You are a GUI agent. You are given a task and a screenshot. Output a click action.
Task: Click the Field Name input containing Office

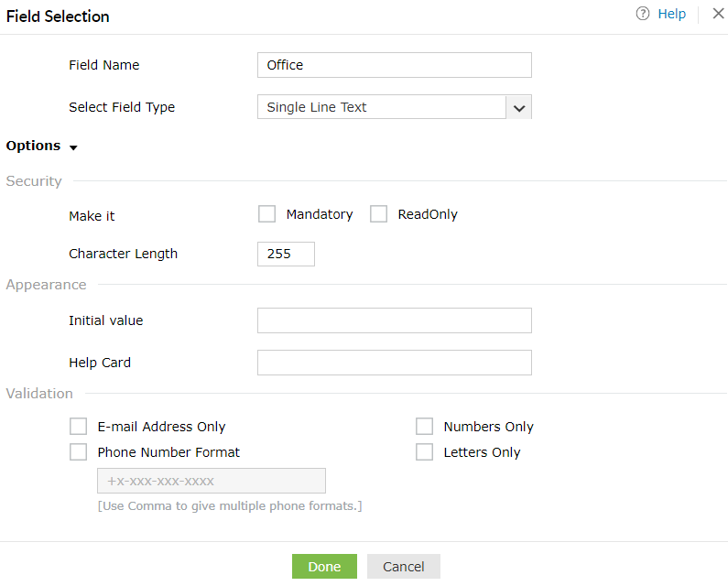pos(394,65)
